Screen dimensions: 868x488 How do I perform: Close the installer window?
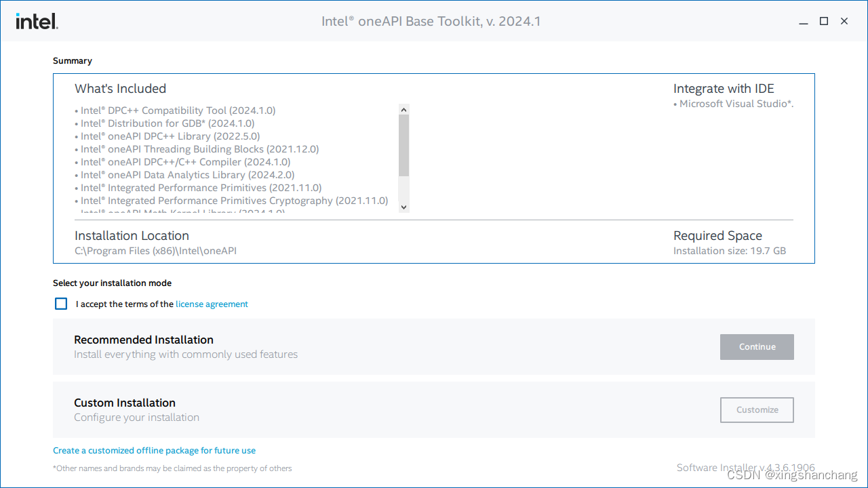coord(844,22)
